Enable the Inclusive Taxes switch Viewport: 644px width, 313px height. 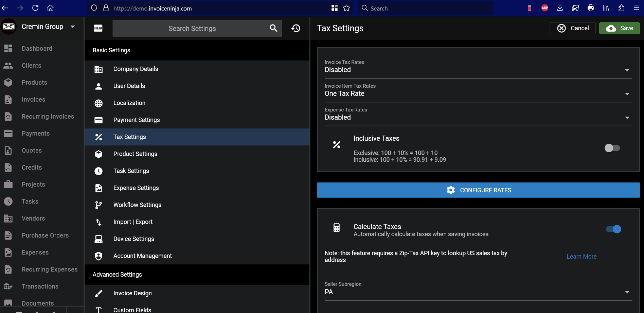[612, 148]
